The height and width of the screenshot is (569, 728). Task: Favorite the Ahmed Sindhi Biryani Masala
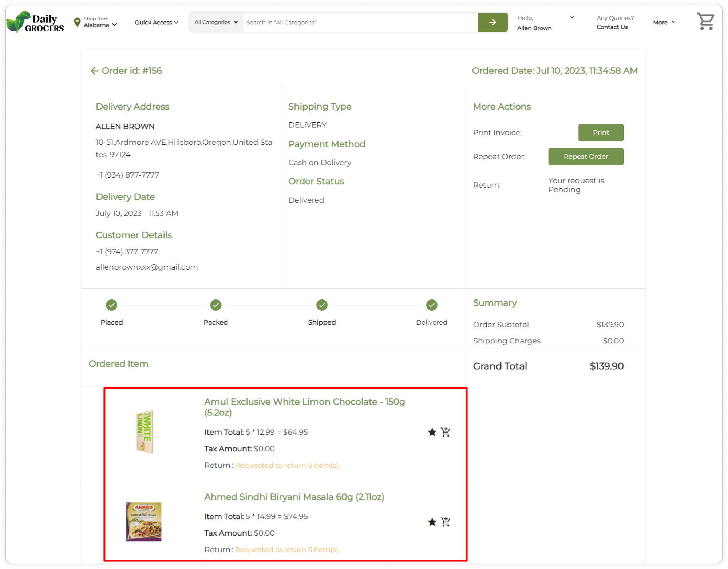pyautogui.click(x=432, y=522)
